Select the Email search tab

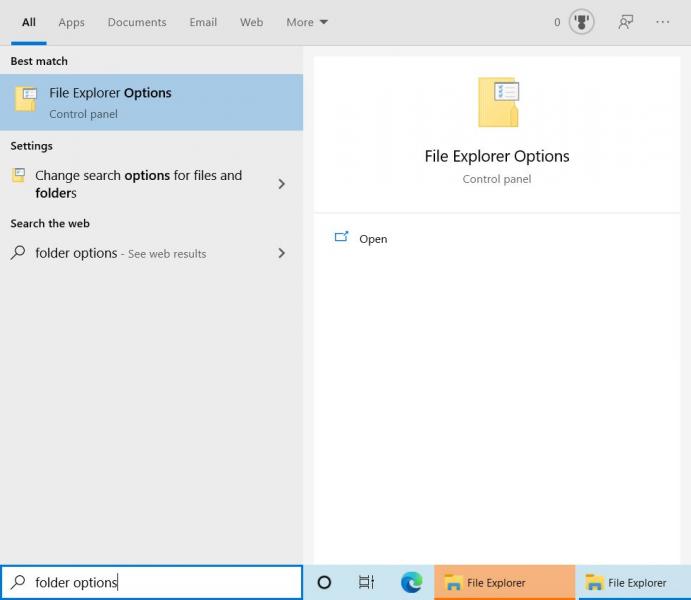point(203,22)
